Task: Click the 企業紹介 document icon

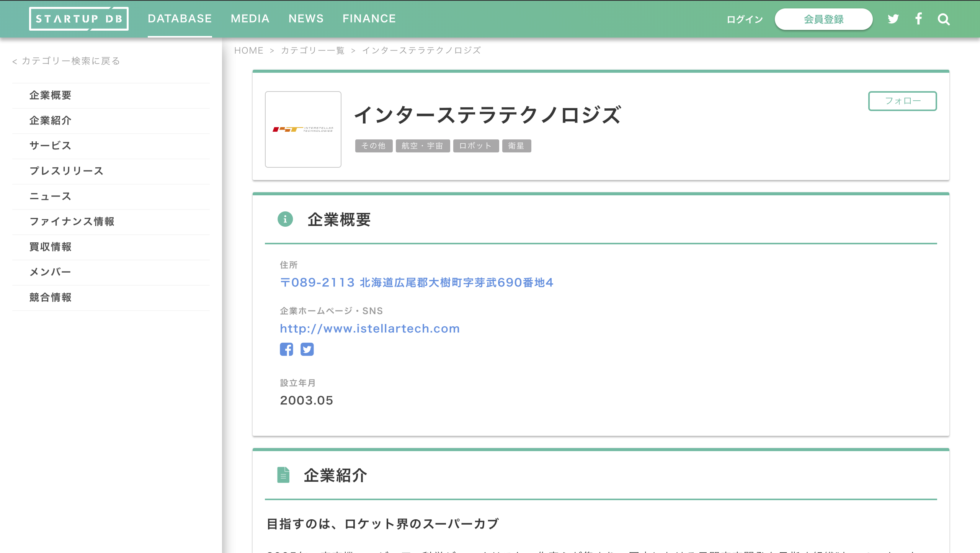Action: tap(283, 475)
